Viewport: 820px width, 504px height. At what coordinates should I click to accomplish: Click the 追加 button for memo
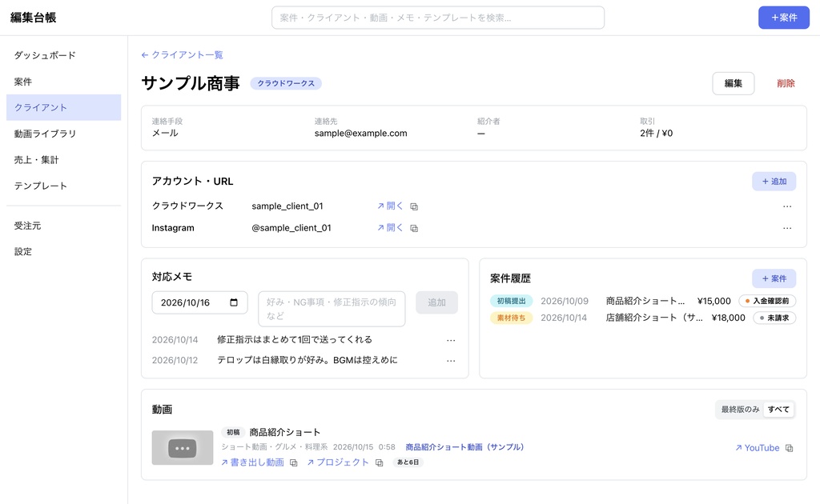click(x=436, y=302)
